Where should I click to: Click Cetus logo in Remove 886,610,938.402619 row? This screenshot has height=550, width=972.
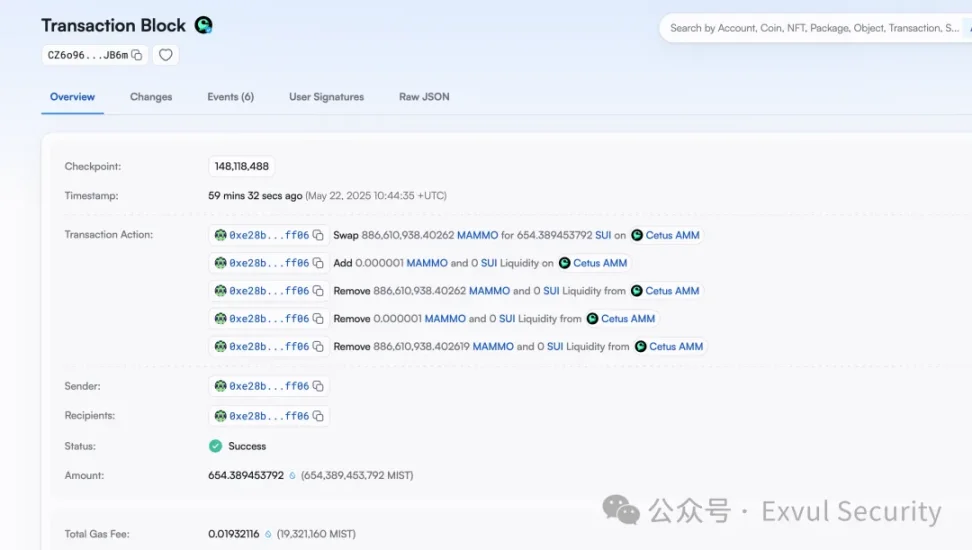(640, 347)
